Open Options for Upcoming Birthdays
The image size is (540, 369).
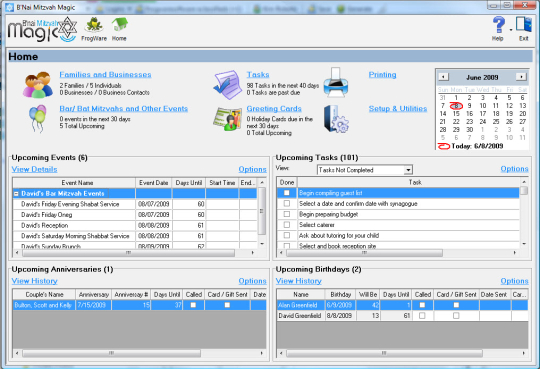[x=515, y=281]
